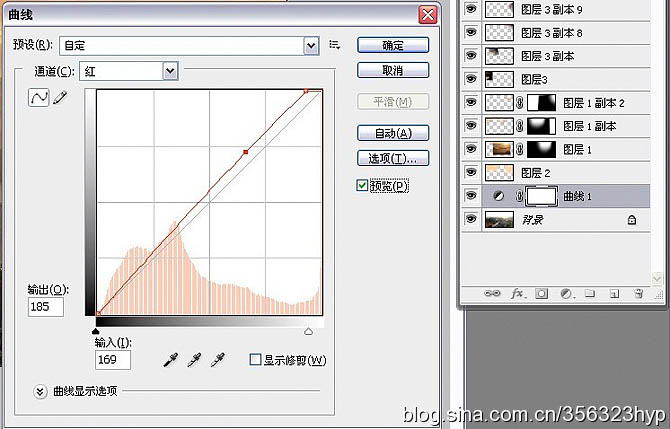The image size is (670, 429).
Task: Click mask link icon on 图层 1
Action: 520,149
